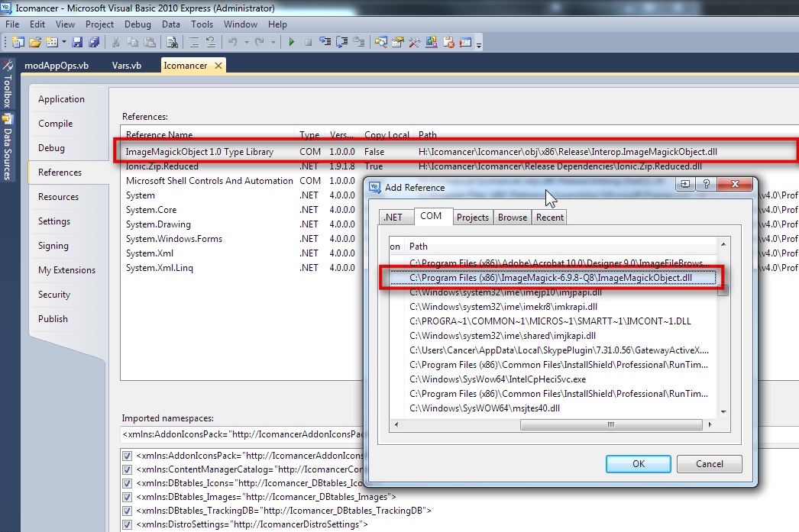Click the Comment Out Lines icon

(193, 42)
